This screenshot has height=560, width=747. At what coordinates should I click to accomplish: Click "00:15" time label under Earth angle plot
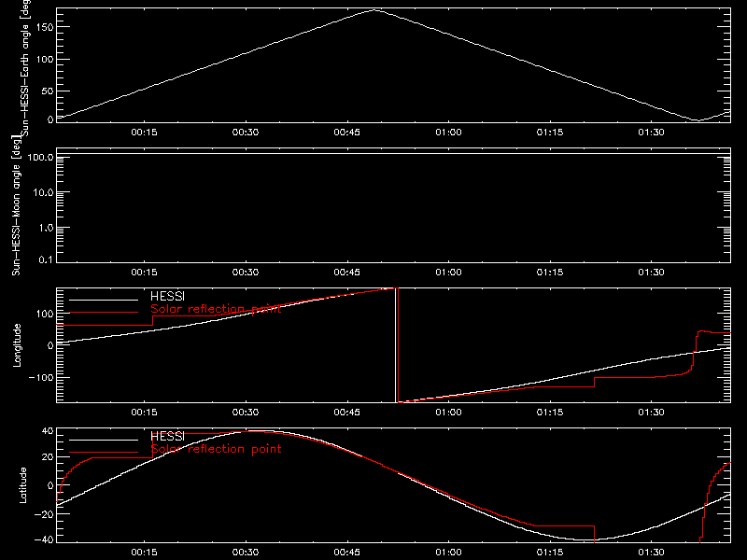(144, 133)
